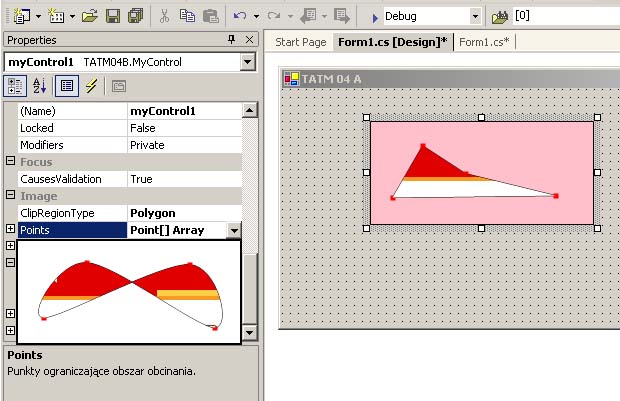Collapse the Focus category

[x=11, y=161]
